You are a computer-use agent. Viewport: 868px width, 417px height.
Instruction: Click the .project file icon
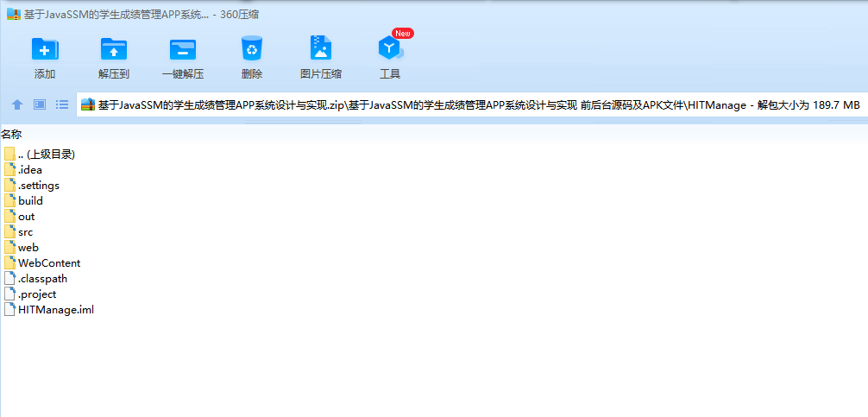coord(10,294)
